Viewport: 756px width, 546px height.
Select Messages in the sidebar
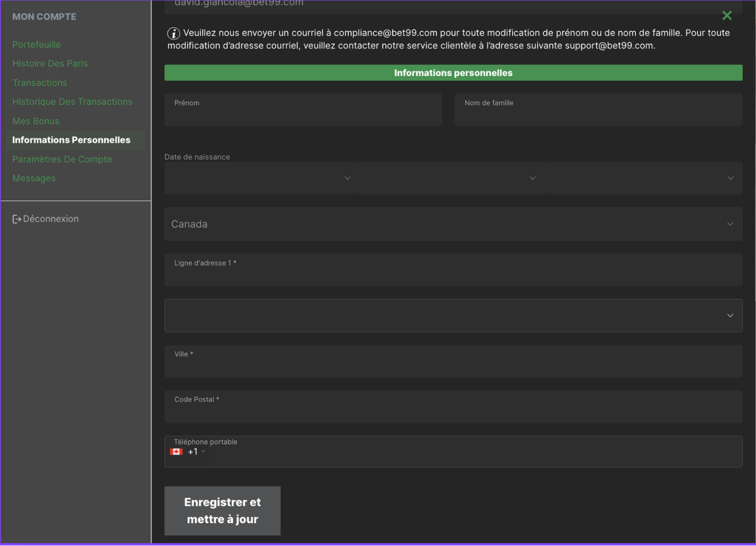pyautogui.click(x=34, y=178)
